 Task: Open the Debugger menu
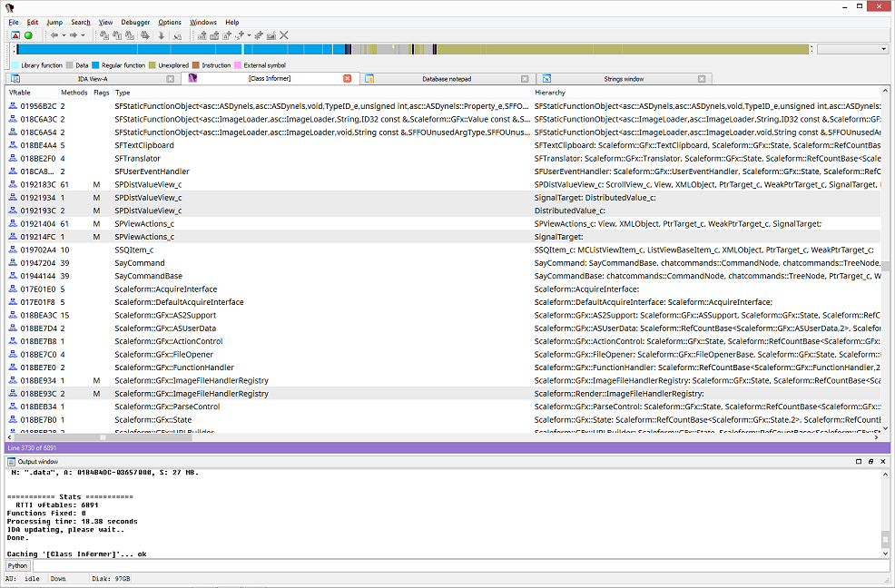tap(135, 23)
